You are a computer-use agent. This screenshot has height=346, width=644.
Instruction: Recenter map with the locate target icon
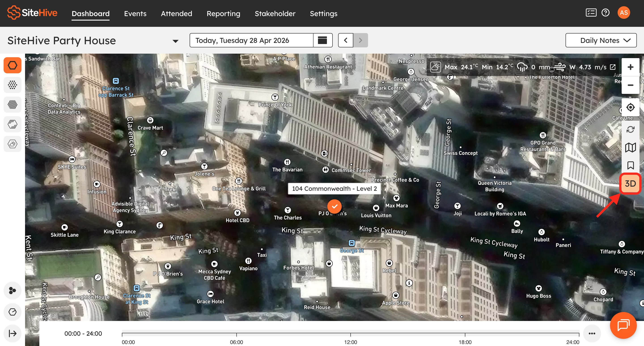click(631, 108)
